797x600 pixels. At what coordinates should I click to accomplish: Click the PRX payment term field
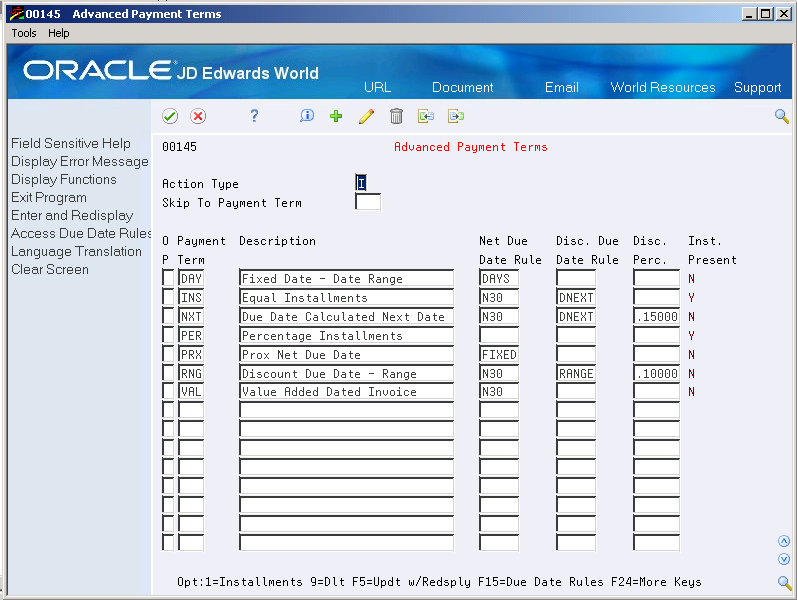tap(191, 354)
